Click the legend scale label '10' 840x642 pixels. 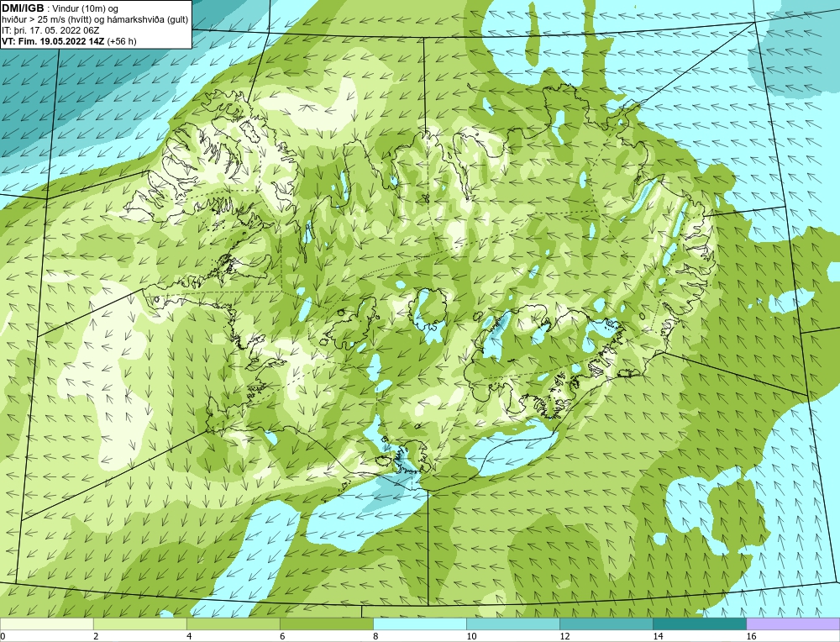tap(471, 636)
